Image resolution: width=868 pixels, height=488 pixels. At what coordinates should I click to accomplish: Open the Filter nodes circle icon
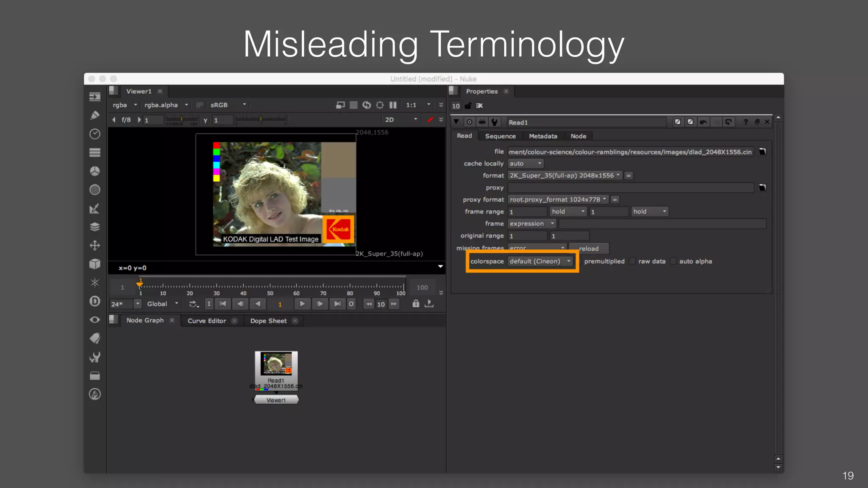[x=95, y=190]
